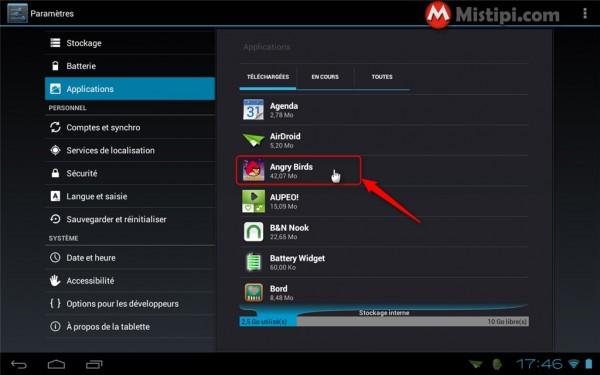Open the Agenda calendar app icon
The image size is (600, 375).
coord(253,109)
